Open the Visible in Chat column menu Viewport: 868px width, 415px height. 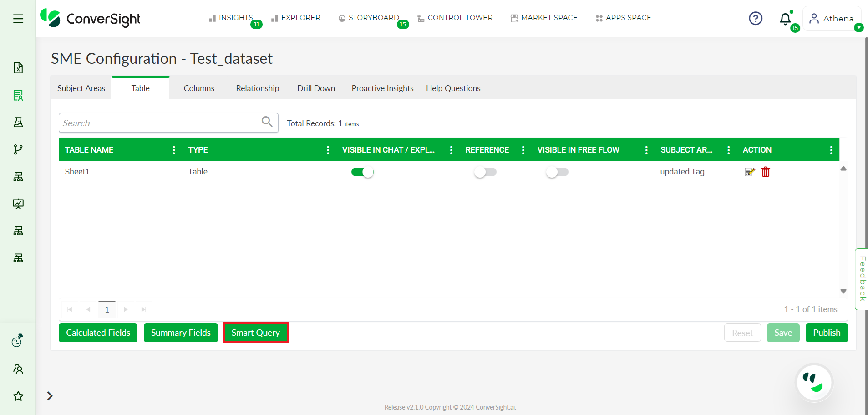click(x=451, y=150)
